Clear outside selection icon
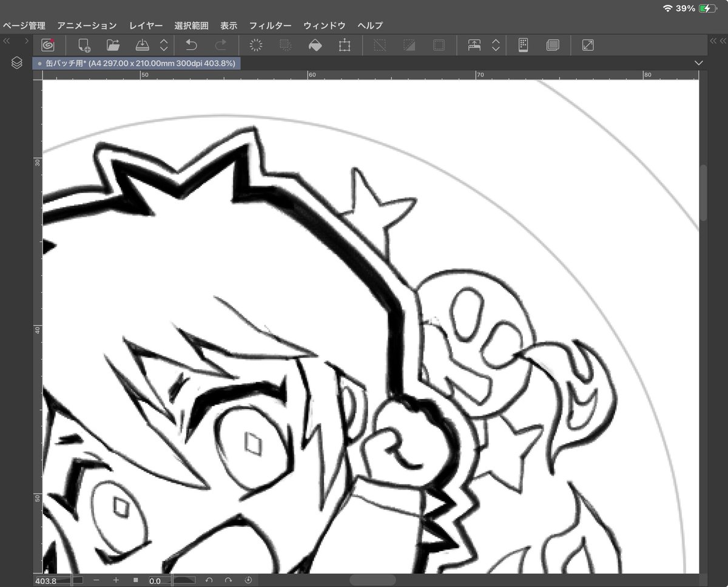Viewport: 728px width, 587px height. [x=285, y=45]
